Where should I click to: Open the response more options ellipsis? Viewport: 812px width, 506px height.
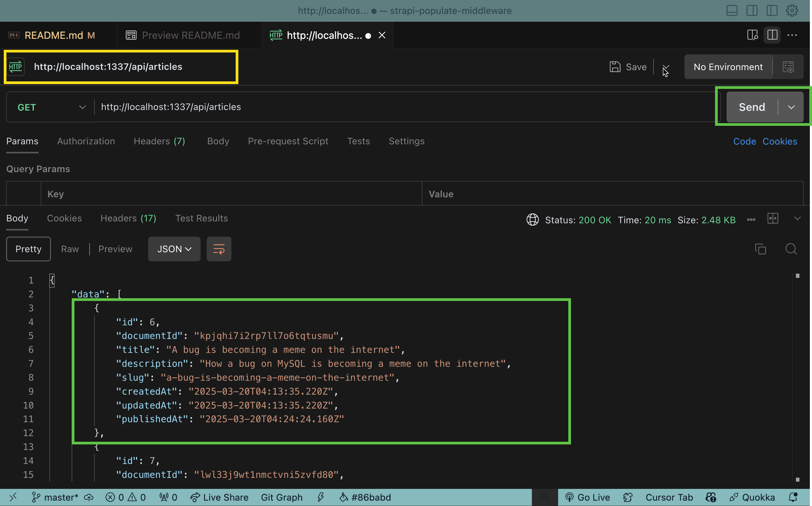pyautogui.click(x=751, y=220)
